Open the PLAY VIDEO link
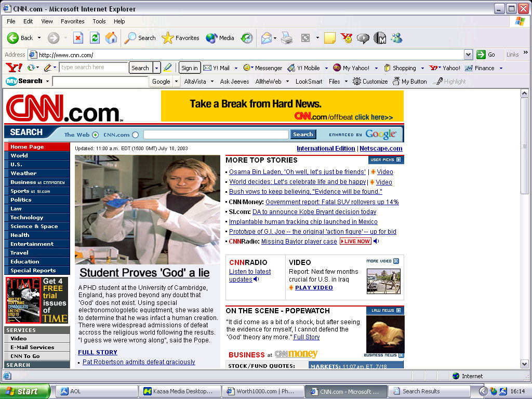 click(x=314, y=287)
